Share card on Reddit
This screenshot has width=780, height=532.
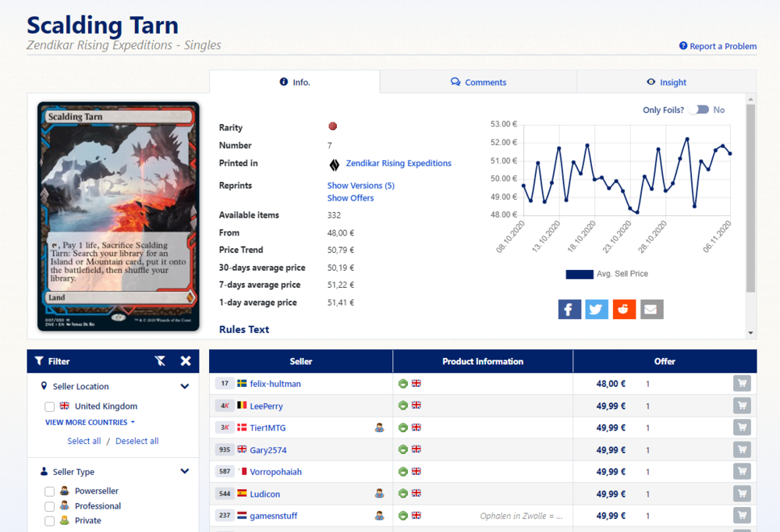[624, 310]
